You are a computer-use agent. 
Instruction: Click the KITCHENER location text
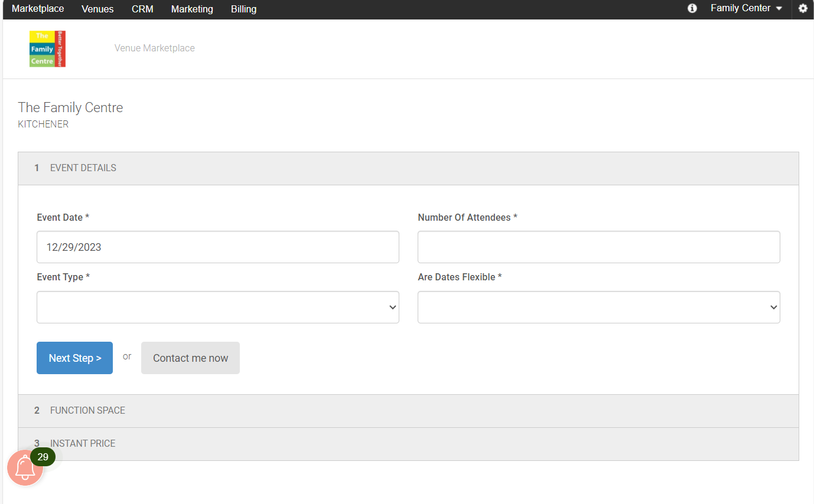pos(43,125)
